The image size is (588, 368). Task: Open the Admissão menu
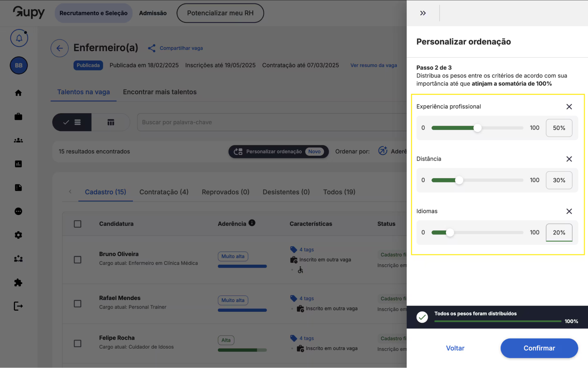[153, 13]
